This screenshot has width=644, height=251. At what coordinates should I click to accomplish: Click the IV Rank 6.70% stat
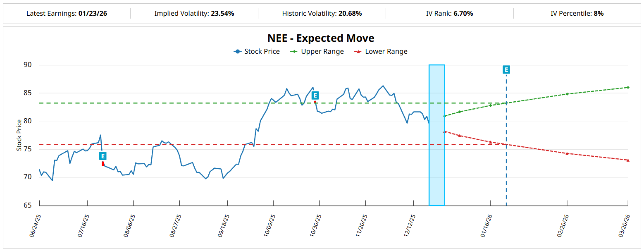(x=449, y=14)
